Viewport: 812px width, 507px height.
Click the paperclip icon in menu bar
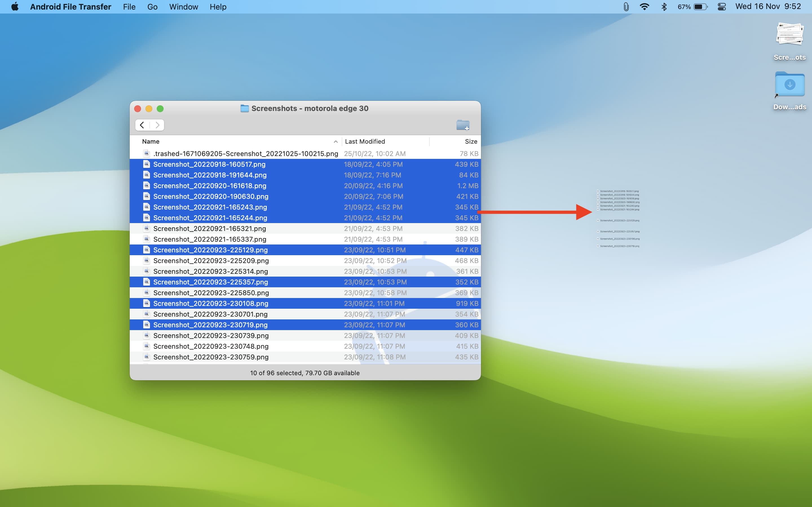click(626, 7)
